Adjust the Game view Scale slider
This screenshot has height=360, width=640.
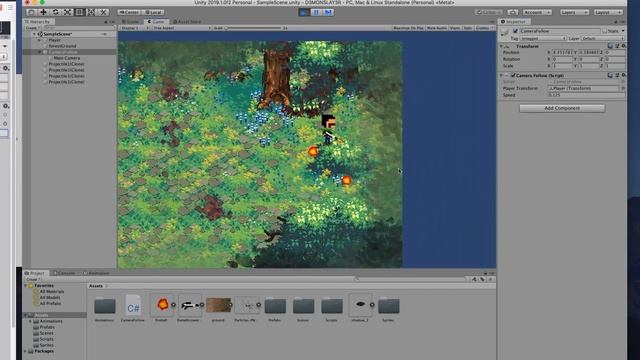(x=254, y=28)
